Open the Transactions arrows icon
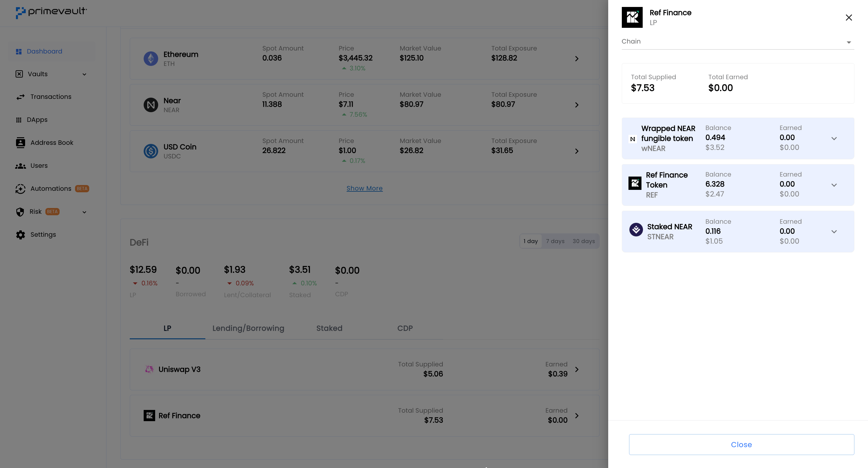The image size is (868, 468). click(21, 97)
